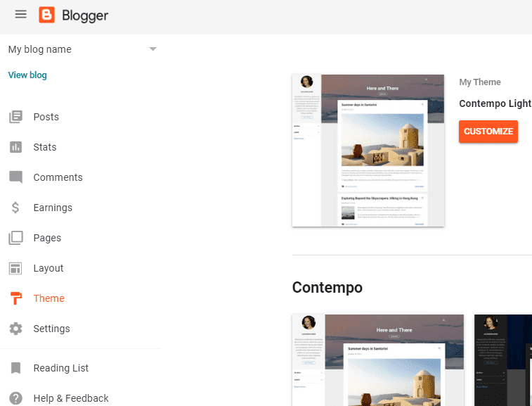
Task: Open the Earnings section
Action: [53, 208]
